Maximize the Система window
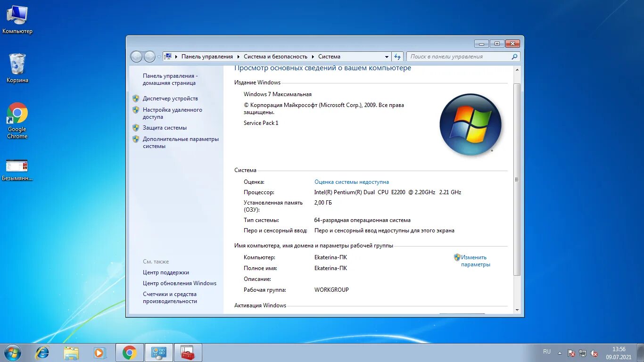The height and width of the screenshot is (362, 644). point(497,44)
